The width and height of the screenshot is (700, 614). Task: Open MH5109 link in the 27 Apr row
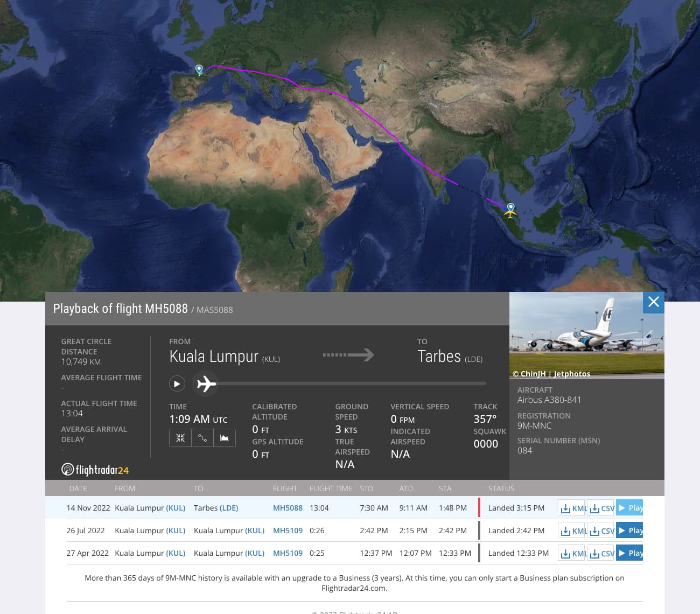tap(288, 553)
